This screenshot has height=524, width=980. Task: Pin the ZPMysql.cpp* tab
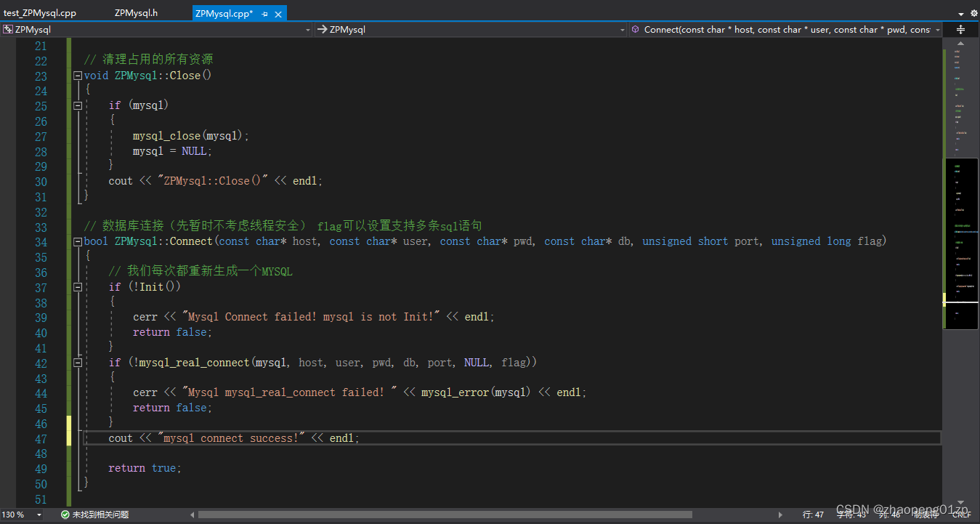pos(265,14)
